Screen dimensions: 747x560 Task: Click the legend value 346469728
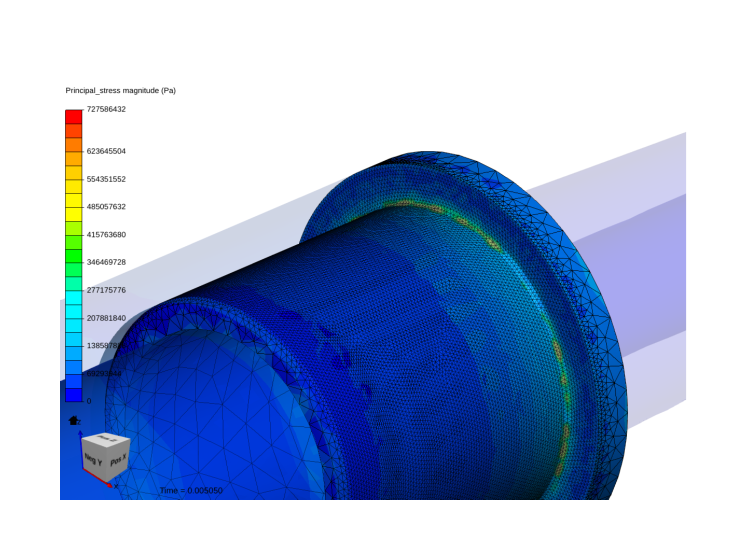pyautogui.click(x=106, y=262)
